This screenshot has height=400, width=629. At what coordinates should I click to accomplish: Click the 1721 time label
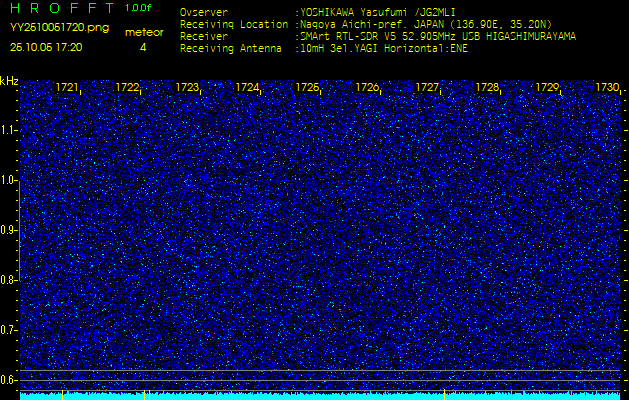pyautogui.click(x=67, y=87)
